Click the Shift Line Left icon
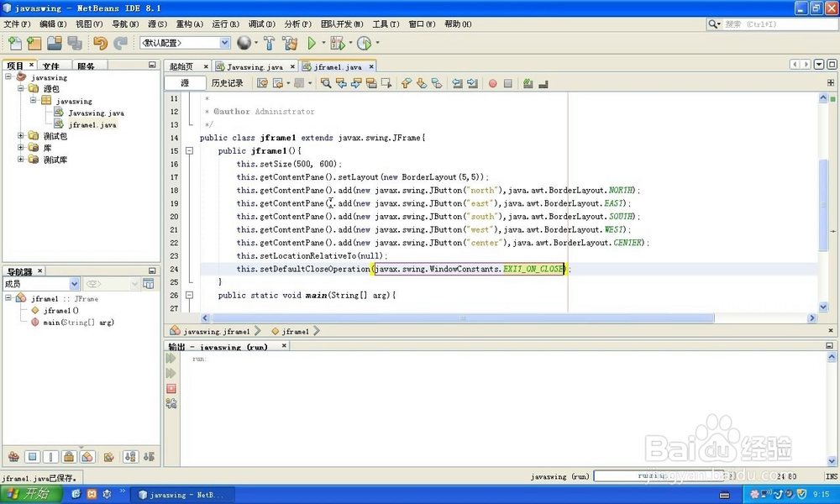This screenshot has height=504, width=840. [457, 83]
